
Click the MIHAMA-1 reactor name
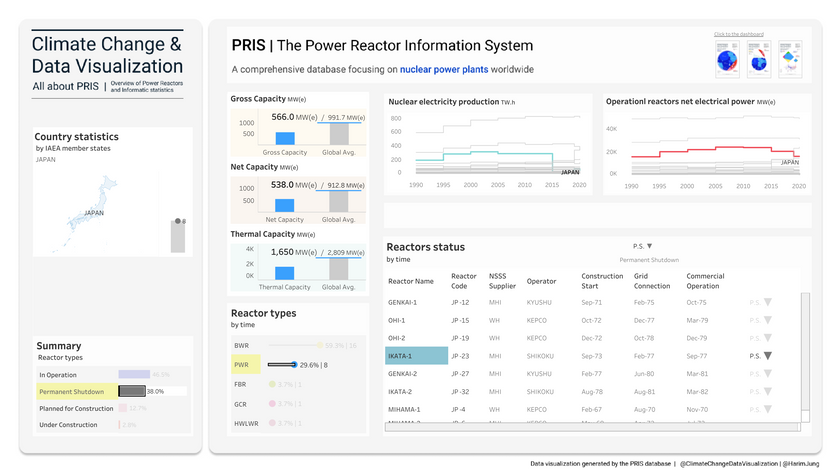tap(404, 409)
